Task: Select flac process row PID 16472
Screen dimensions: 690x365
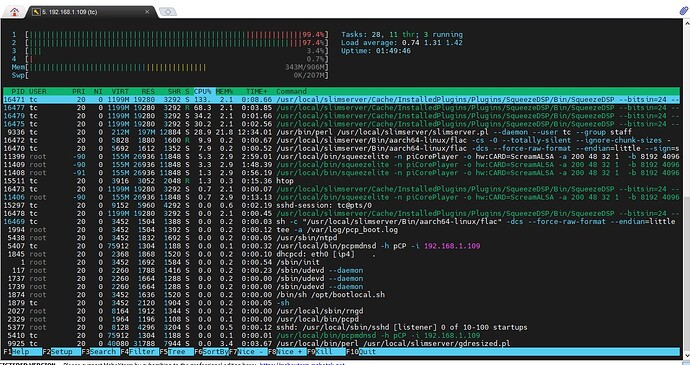Action: [x=341, y=140]
